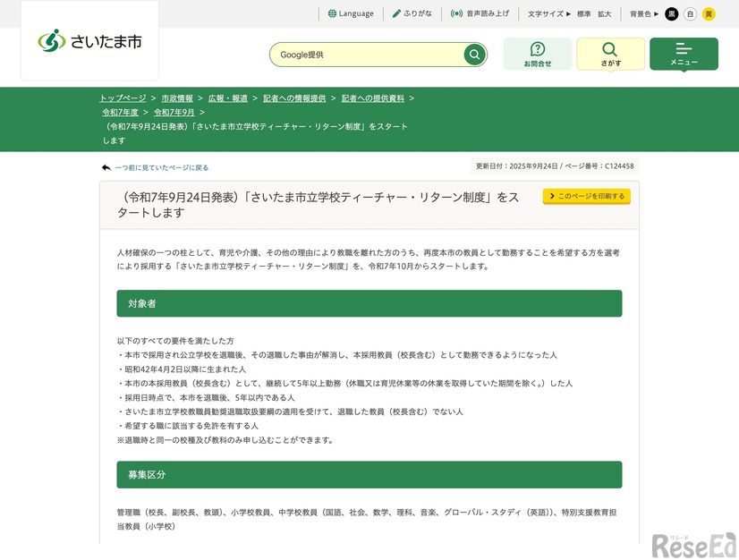Go to トップページ breadcrumb

click(x=123, y=98)
